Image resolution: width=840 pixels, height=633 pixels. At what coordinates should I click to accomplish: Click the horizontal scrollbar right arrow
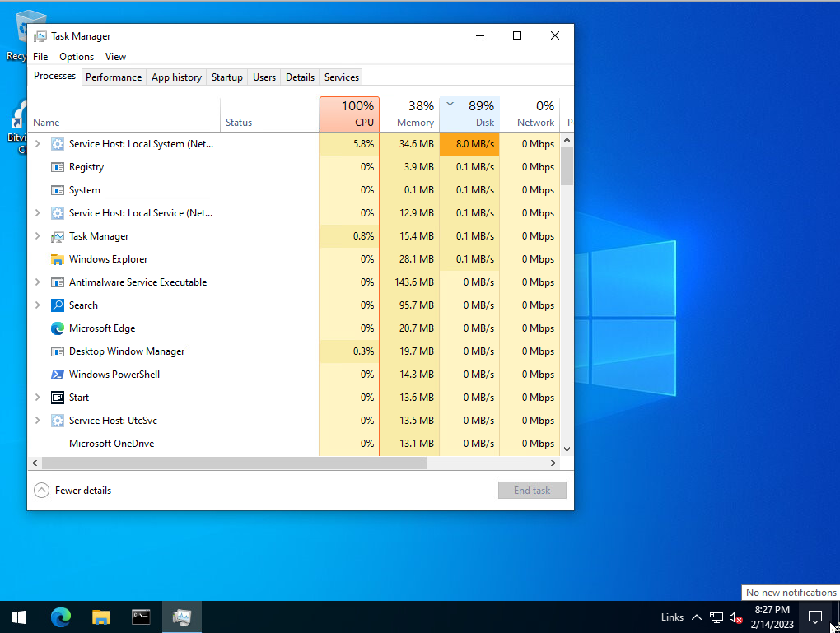pos(553,463)
